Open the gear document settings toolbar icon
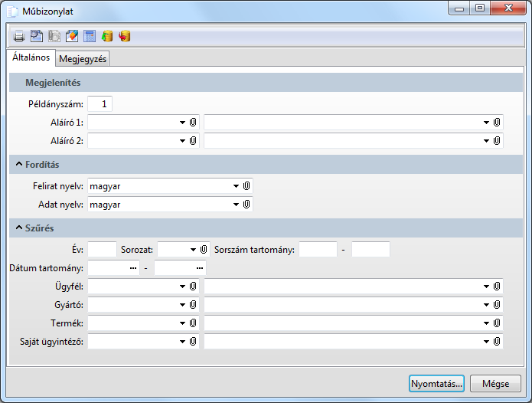 pyautogui.click(x=37, y=36)
